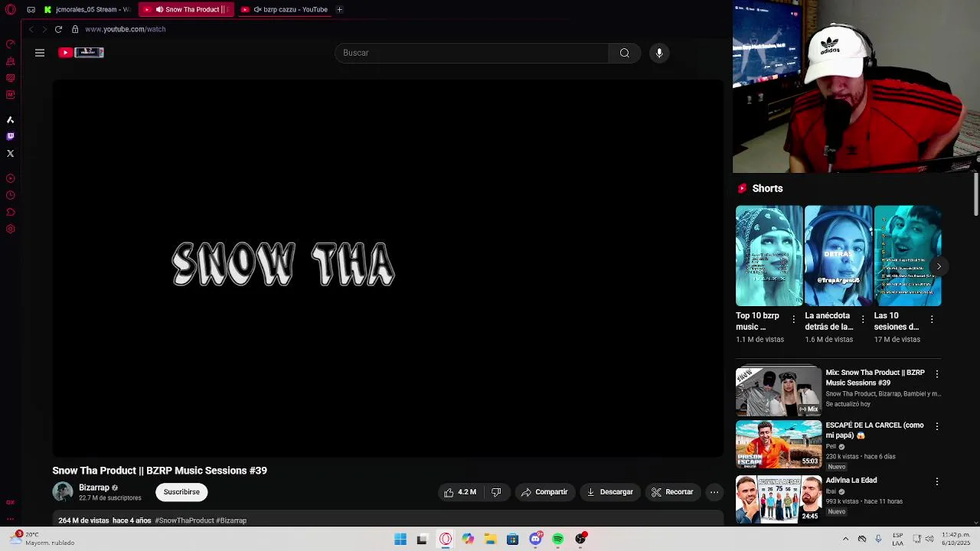Viewport: 980px width, 551px height.
Task: Click the page vertical scrollbar
Action: click(976, 195)
